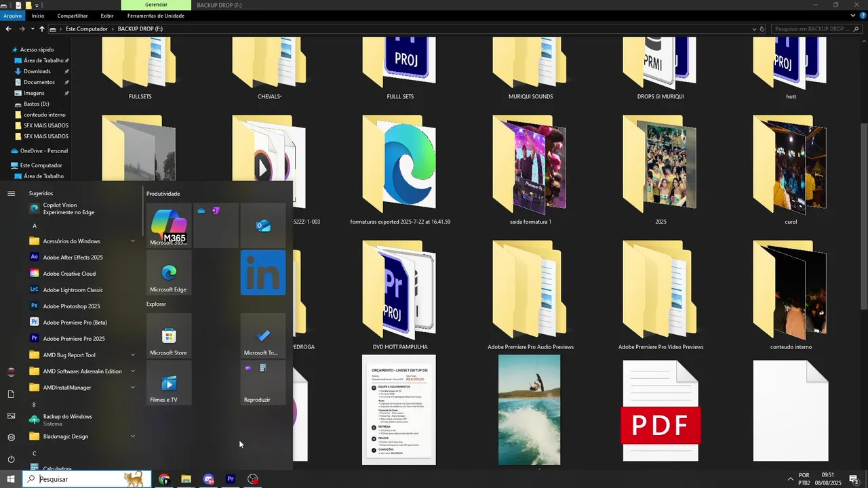This screenshot has height=488, width=868.
Task: Select the Gerenciar contextual tab
Action: pyautogui.click(x=156, y=5)
